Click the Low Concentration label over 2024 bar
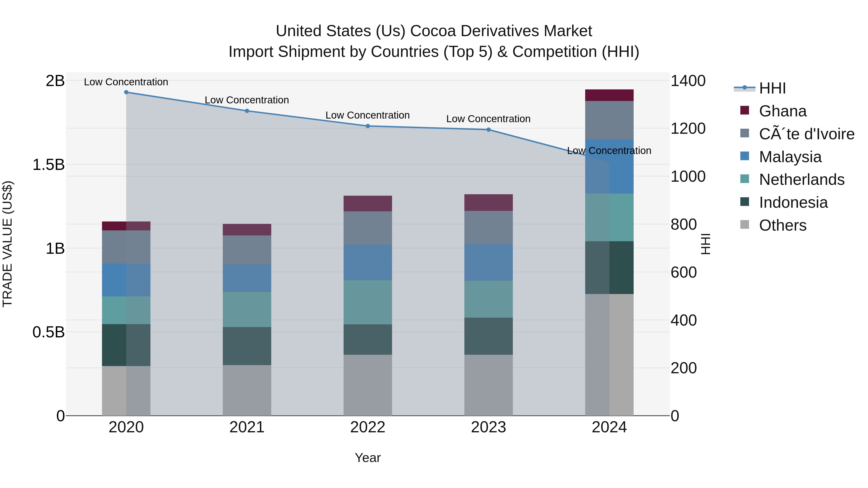Image resolution: width=868 pixels, height=488 pixels. (609, 151)
